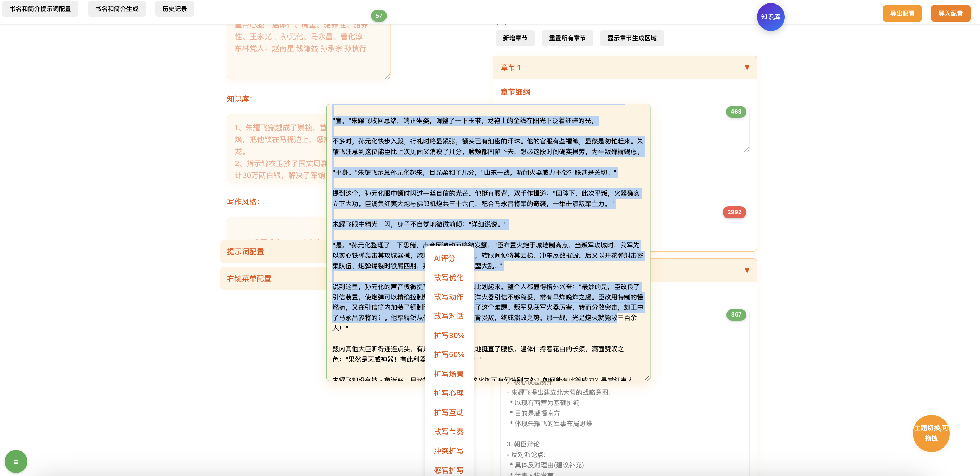Screen dimensions: 980x476
Task: Click 冲突扩写 conflict expansion option
Action: click(449, 451)
